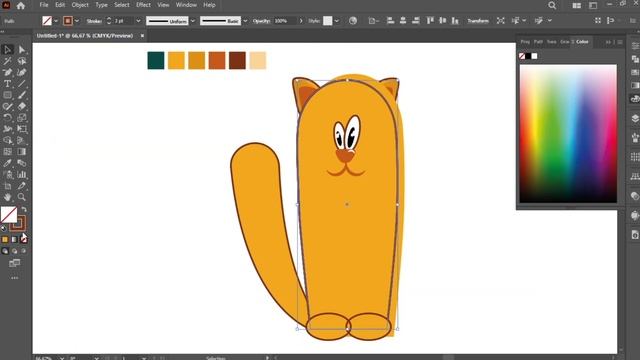Click the Isolate Selected Object icon
Image resolution: width=640 pixels, height=360 pixels.
coord(500,20)
